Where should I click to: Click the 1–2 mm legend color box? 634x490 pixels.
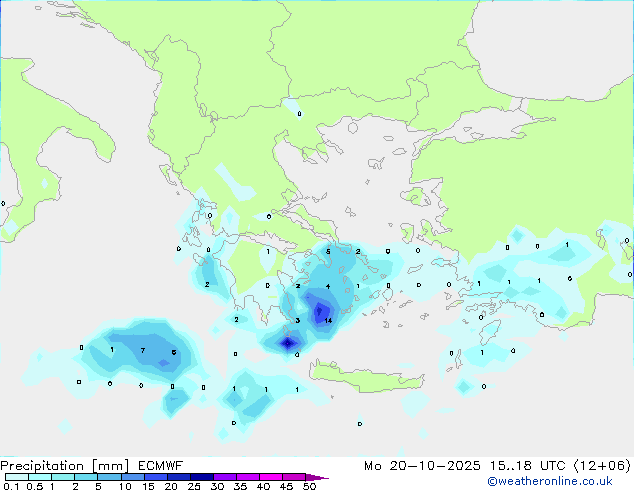63,477
